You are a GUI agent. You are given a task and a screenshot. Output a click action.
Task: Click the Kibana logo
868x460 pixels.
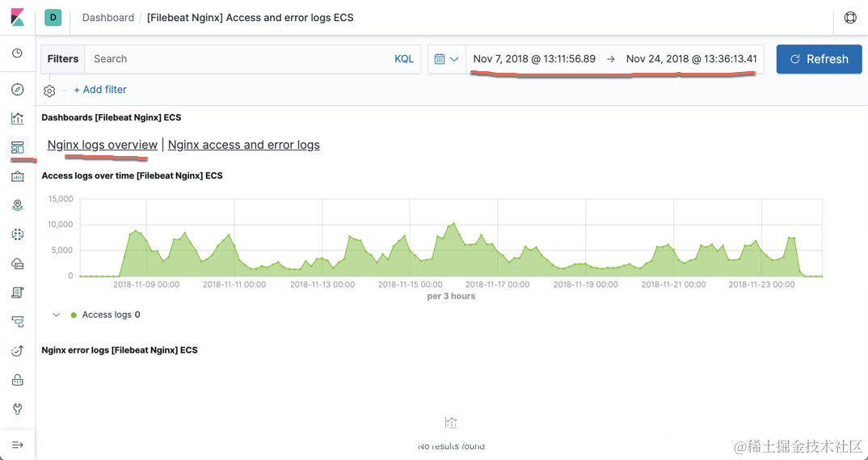click(x=18, y=17)
